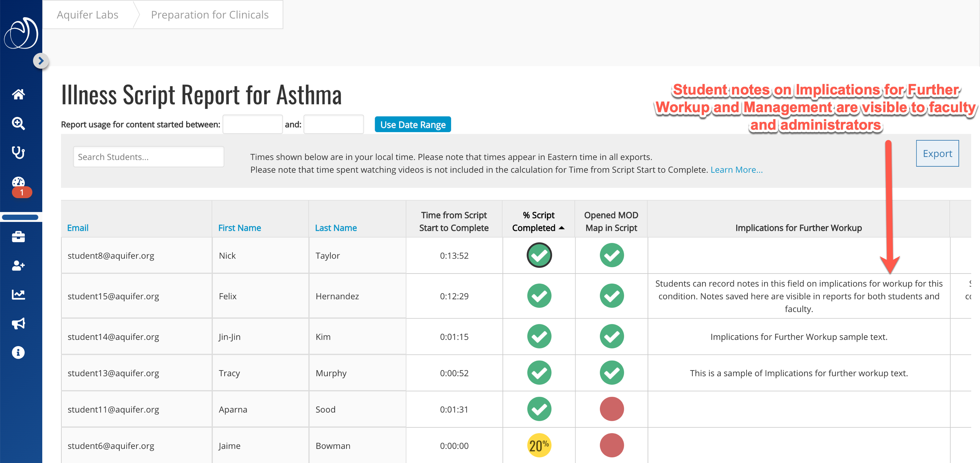Screen dimensions: 980x463
Task: Click Jaime Bowman's 20% completion badge
Action: click(x=539, y=445)
